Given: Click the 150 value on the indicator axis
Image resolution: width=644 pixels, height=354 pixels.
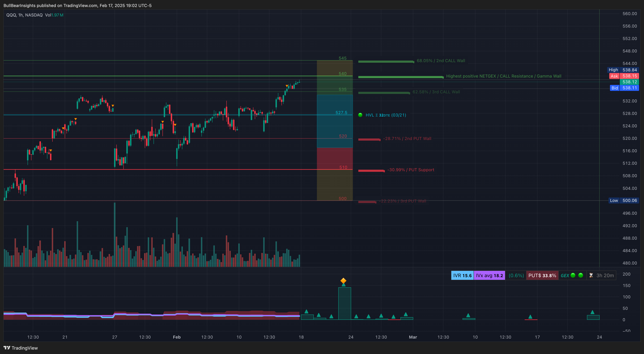Looking at the screenshot, I should click(626, 286).
